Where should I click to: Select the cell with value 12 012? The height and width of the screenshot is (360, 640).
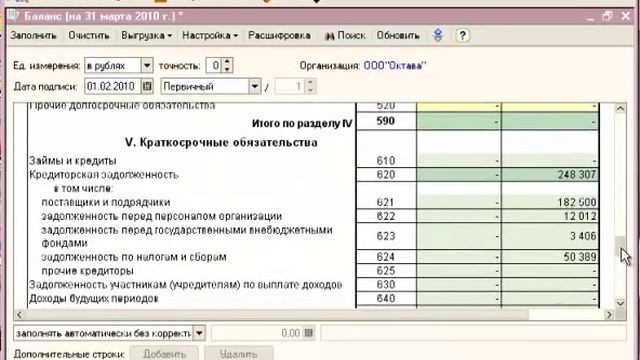550,216
